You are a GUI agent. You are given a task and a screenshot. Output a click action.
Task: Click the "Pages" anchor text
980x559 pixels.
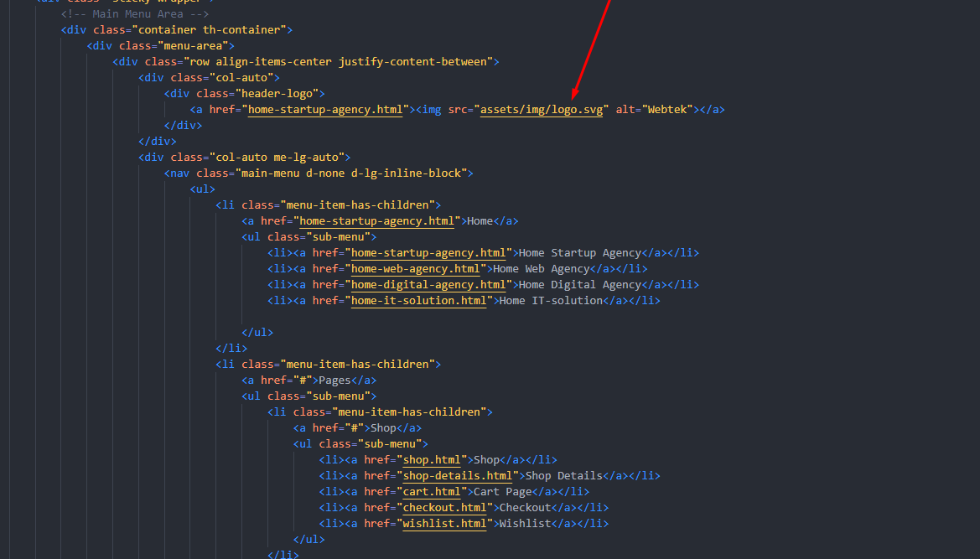pos(334,380)
